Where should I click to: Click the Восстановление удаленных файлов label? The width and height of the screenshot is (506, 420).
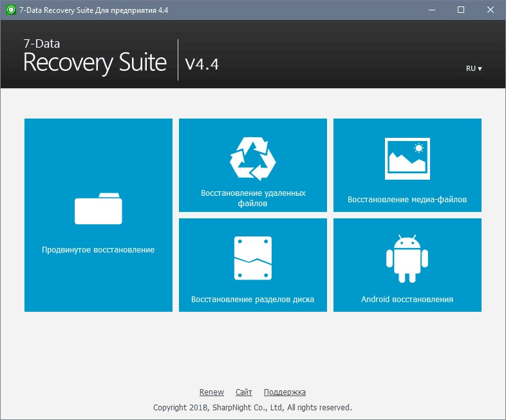pyautogui.click(x=252, y=198)
